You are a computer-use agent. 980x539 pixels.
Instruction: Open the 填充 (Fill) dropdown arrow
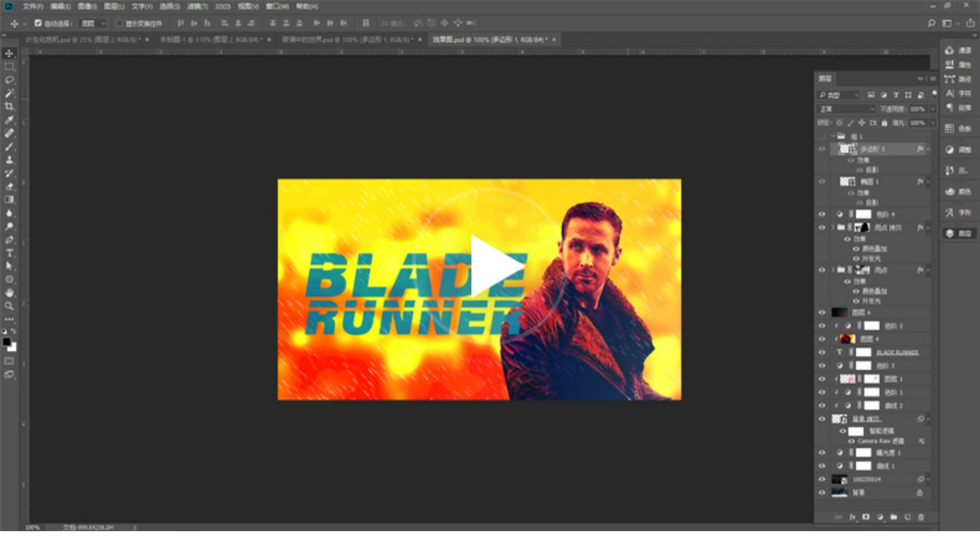click(932, 122)
